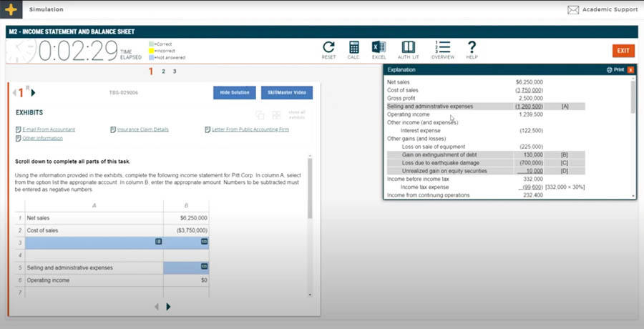Screen dimensions: 644x329
Task: Open the E-mail From Accountant exhibit
Action: point(48,129)
